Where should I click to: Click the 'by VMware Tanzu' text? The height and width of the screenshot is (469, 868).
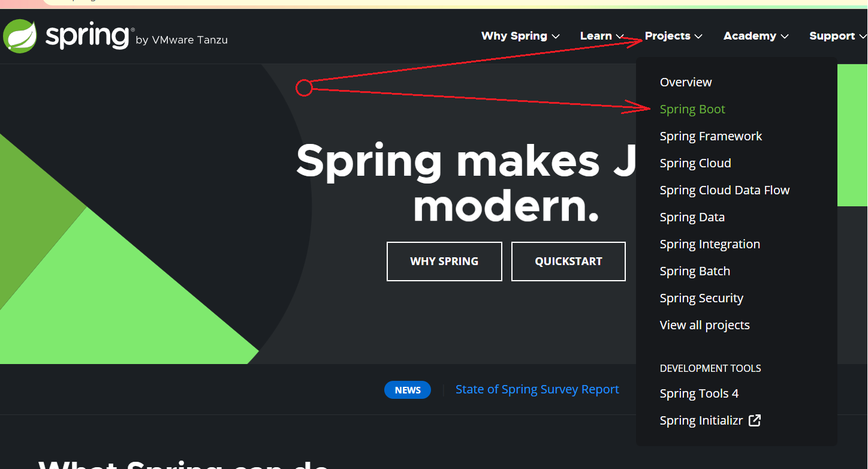pyautogui.click(x=182, y=40)
